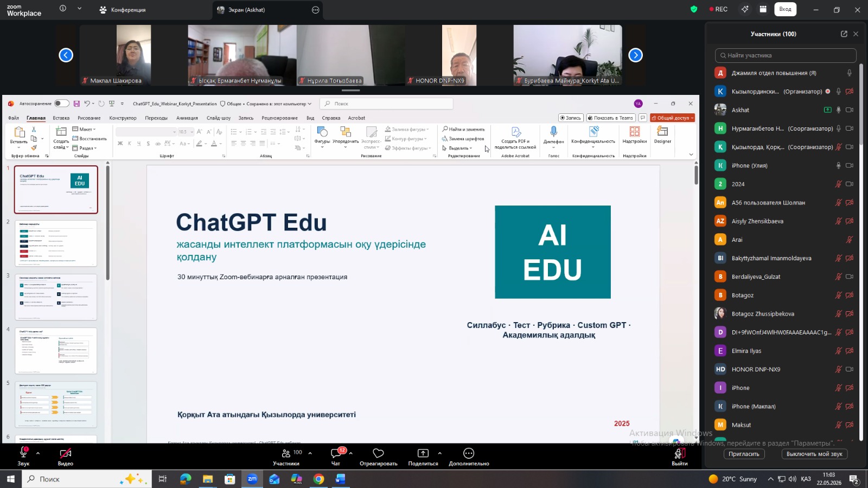Click in the Найти участника search field
Image resolution: width=868 pixels, height=488 pixels.
[x=786, y=55]
